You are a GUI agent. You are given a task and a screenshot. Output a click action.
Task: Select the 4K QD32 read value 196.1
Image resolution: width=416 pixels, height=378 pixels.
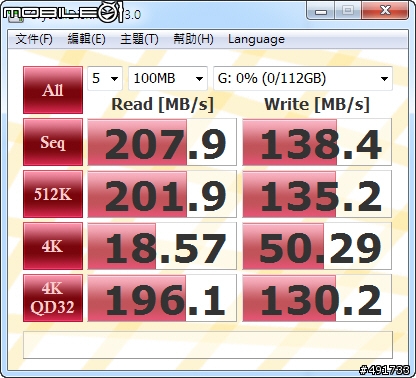pyautogui.click(x=162, y=298)
